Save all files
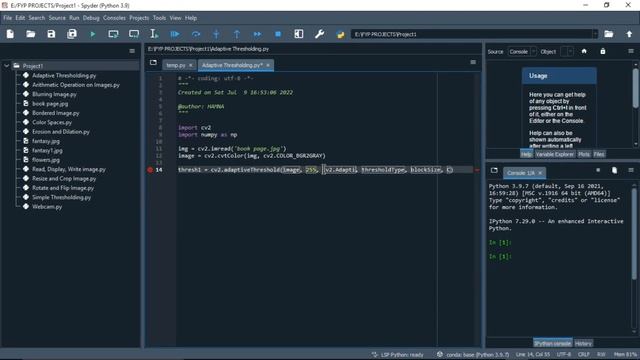640x360 pixels. coord(72,34)
